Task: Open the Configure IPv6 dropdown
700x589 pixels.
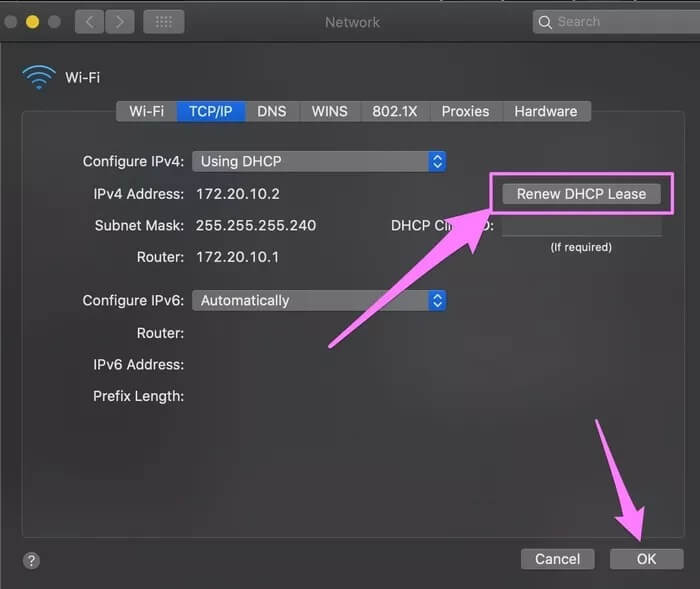Action: 319,301
